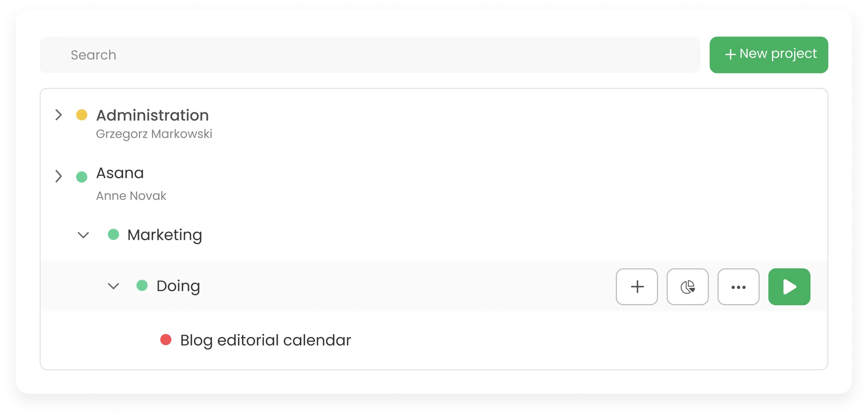Open the three-dot more options menu

738,287
